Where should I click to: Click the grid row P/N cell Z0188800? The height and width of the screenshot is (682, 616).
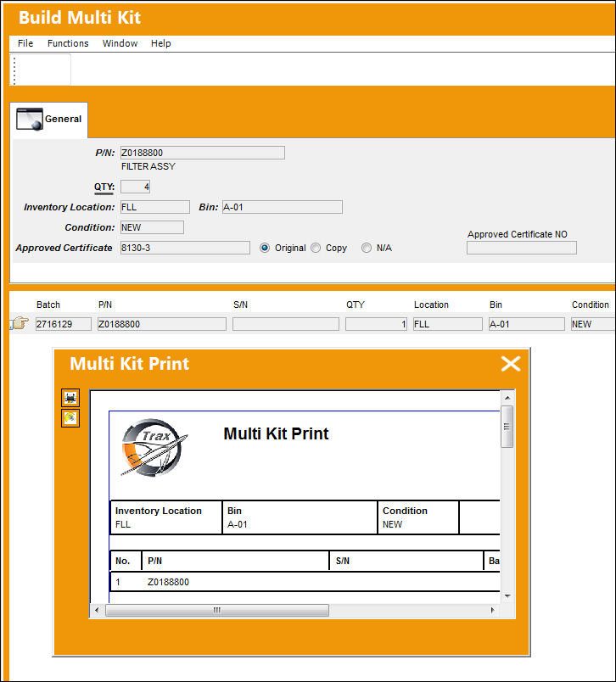point(162,324)
